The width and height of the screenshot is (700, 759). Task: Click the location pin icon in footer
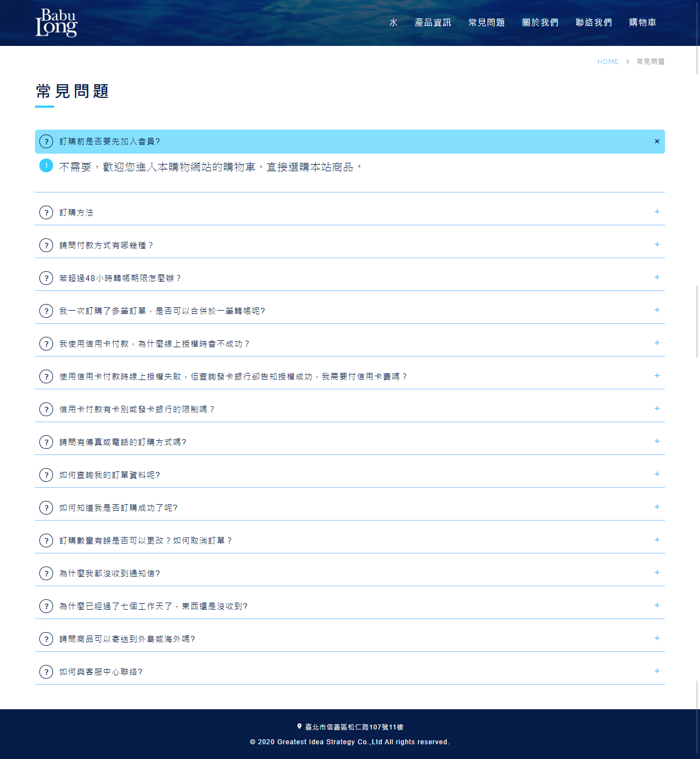(300, 727)
